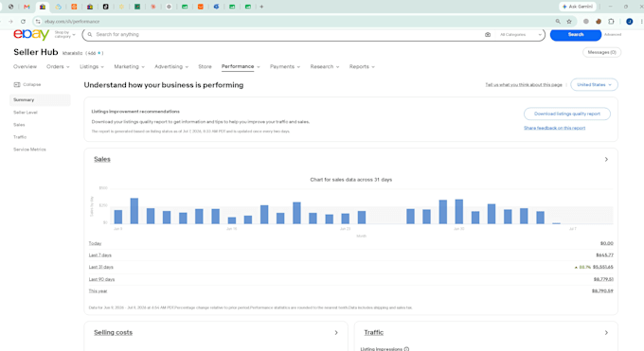Click the browser address bar URL
Viewport: 644px width, 351px height.
(x=72, y=22)
